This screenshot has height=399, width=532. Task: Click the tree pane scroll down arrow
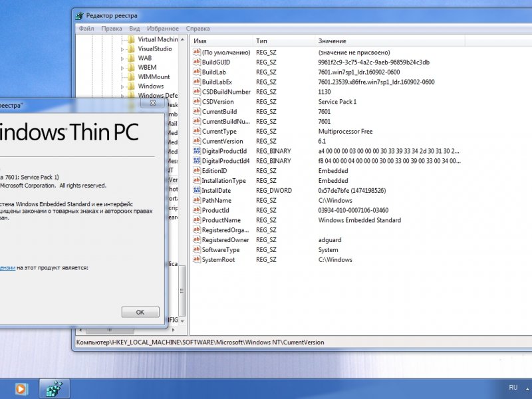click(x=182, y=321)
